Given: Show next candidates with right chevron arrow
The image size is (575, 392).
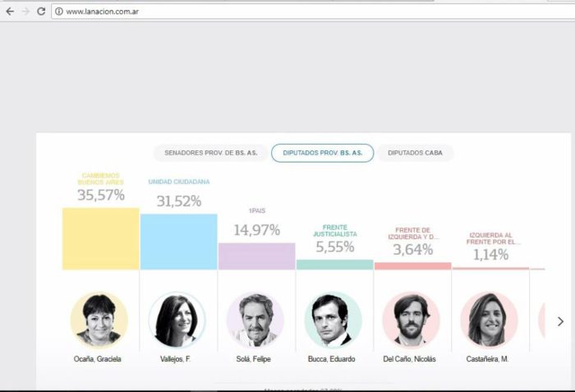Looking at the screenshot, I should coord(560,321).
